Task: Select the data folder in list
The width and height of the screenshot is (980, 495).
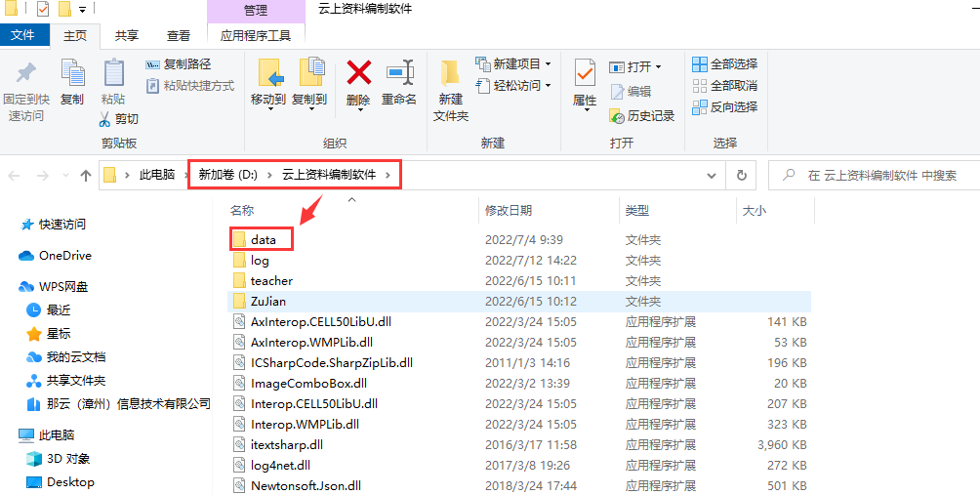Action: [264, 239]
